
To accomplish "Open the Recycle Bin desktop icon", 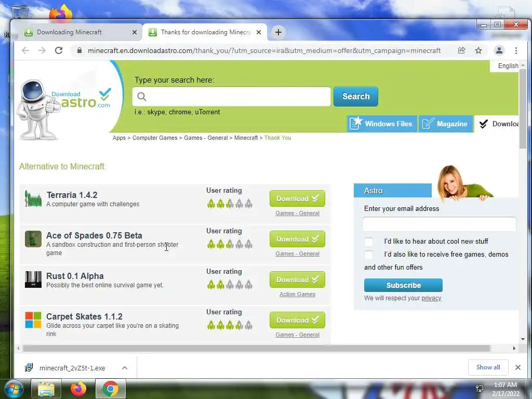I will 20,12.
